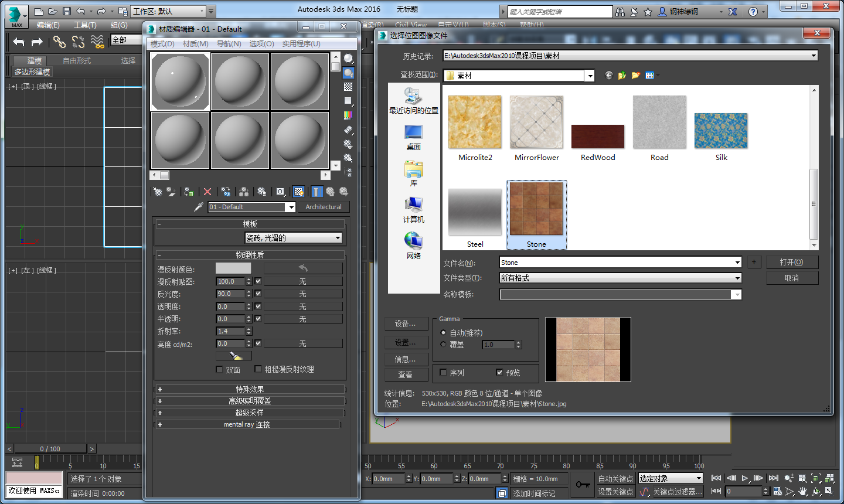Click the create new folder icon
Viewport: 844px width, 504px height.
pyautogui.click(x=635, y=76)
